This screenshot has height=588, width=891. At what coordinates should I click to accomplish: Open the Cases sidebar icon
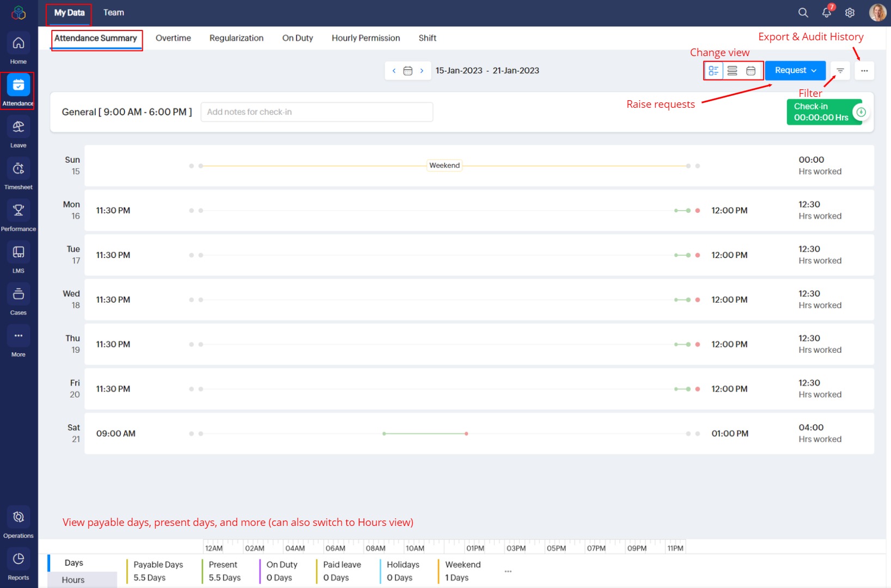(19, 295)
